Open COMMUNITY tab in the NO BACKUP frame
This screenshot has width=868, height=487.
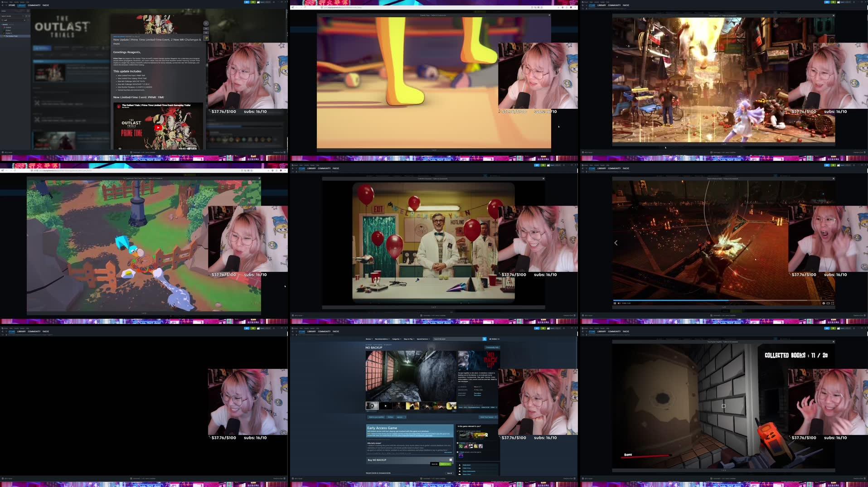pyautogui.click(x=324, y=332)
